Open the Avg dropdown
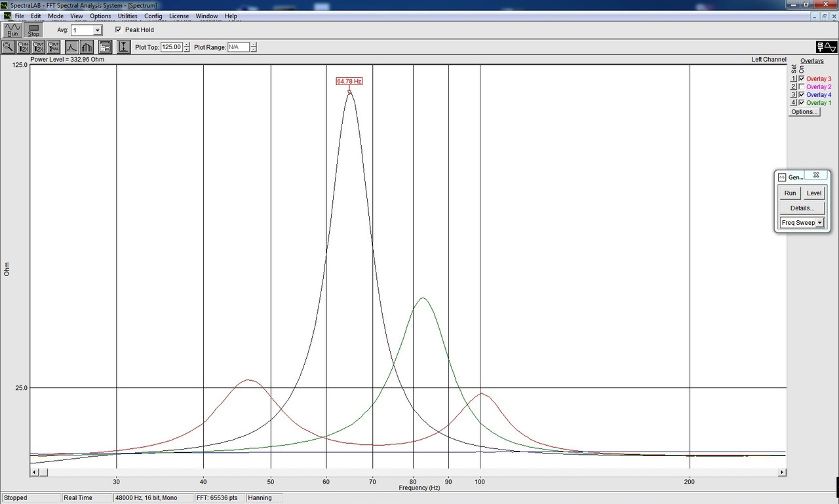The height and width of the screenshot is (504, 839). point(98,30)
